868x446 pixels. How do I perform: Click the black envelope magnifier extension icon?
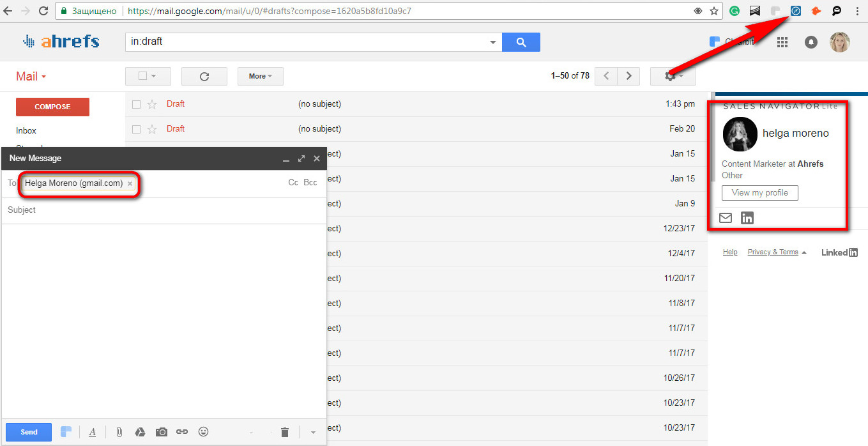[836, 11]
